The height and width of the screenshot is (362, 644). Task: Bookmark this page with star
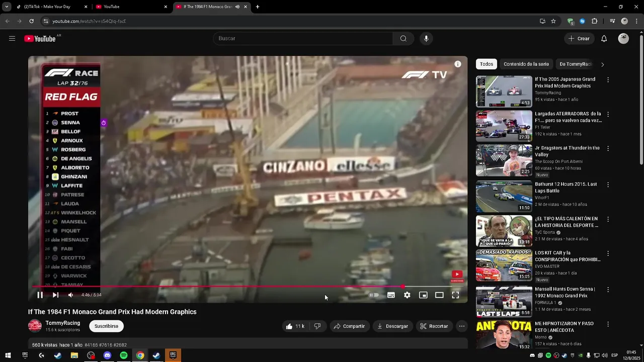(553, 21)
